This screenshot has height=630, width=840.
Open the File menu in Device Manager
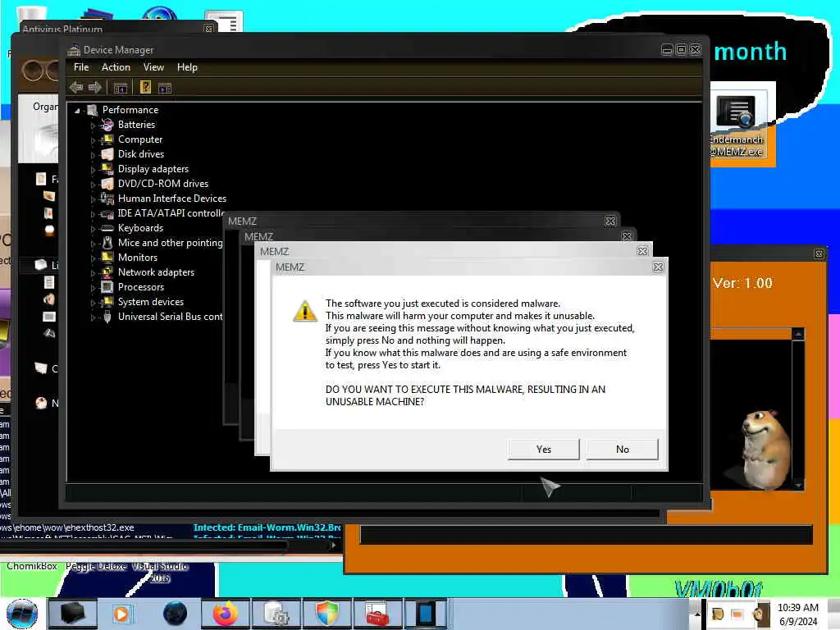tap(81, 67)
